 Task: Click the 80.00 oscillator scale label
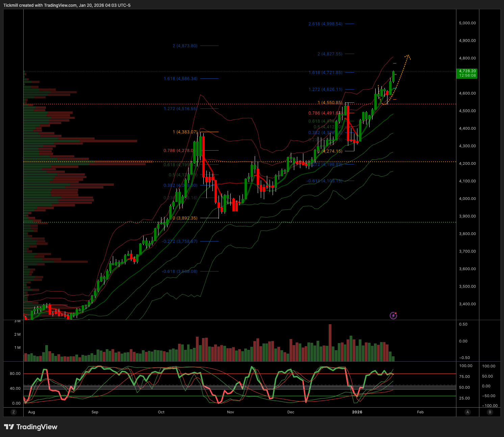pos(15,374)
